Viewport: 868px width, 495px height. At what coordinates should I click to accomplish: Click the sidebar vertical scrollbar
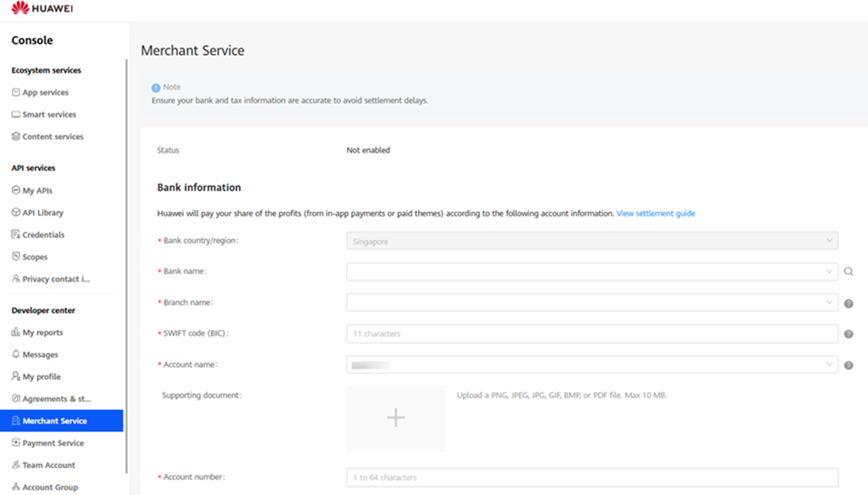click(x=126, y=266)
